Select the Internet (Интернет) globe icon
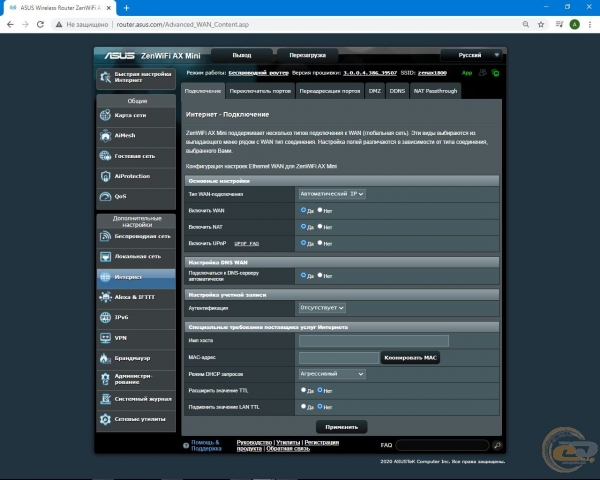Image resolution: width=600 pixels, height=480 pixels. tap(105, 277)
